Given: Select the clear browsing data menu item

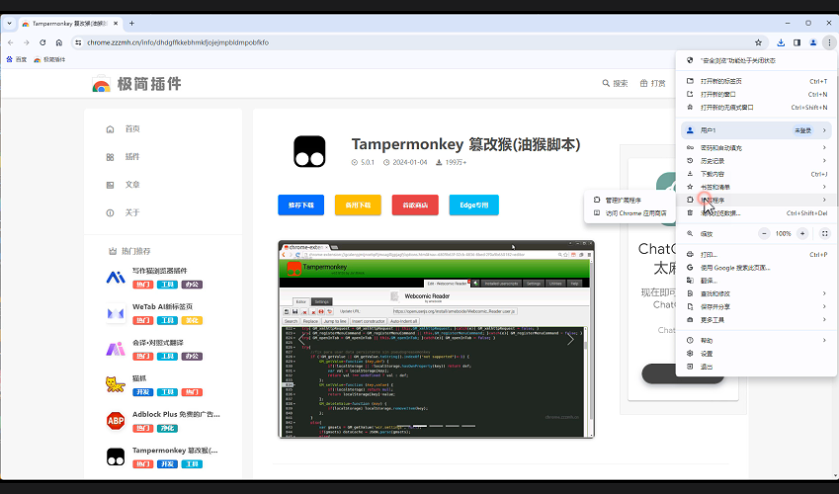Looking at the screenshot, I should click(x=756, y=213).
